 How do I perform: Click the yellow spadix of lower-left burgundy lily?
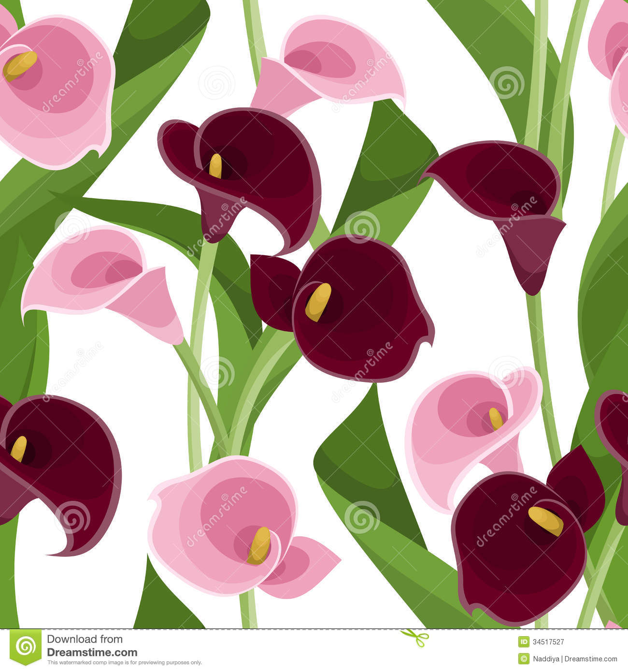point(19,449)
